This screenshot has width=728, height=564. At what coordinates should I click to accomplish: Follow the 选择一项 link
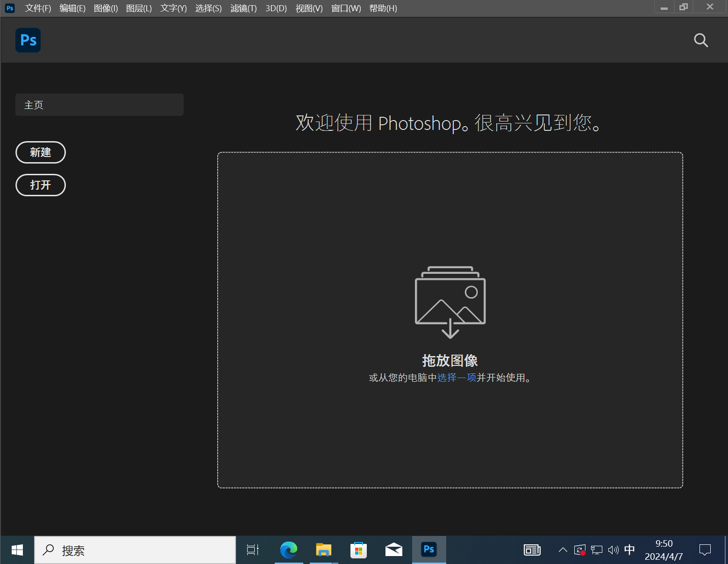pyautogui.click(x=457, y=378)
